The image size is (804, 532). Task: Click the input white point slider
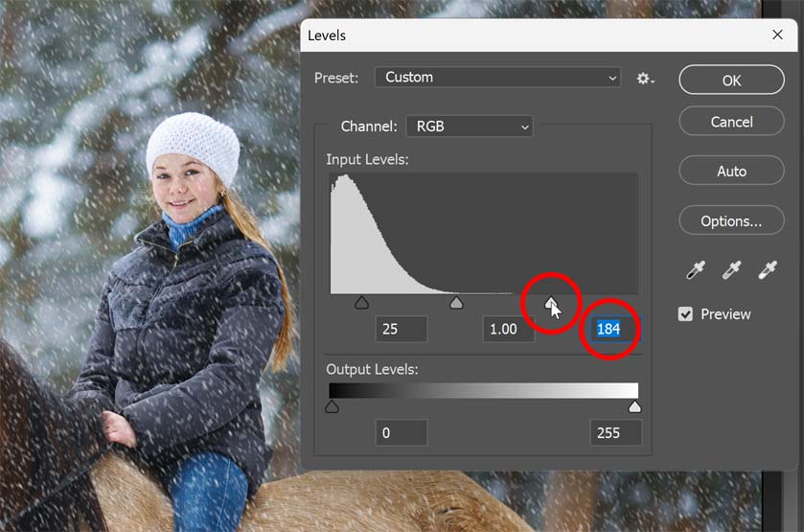coord(550,303)
